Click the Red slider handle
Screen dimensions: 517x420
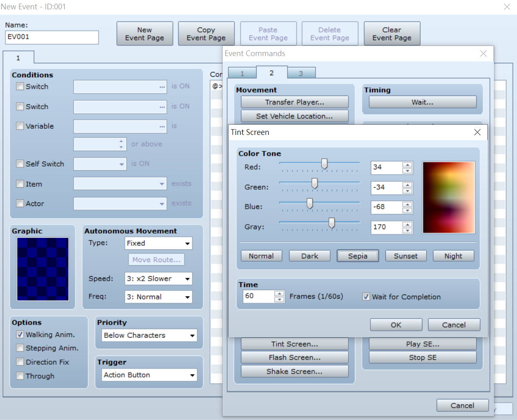(x=324, y=164)
